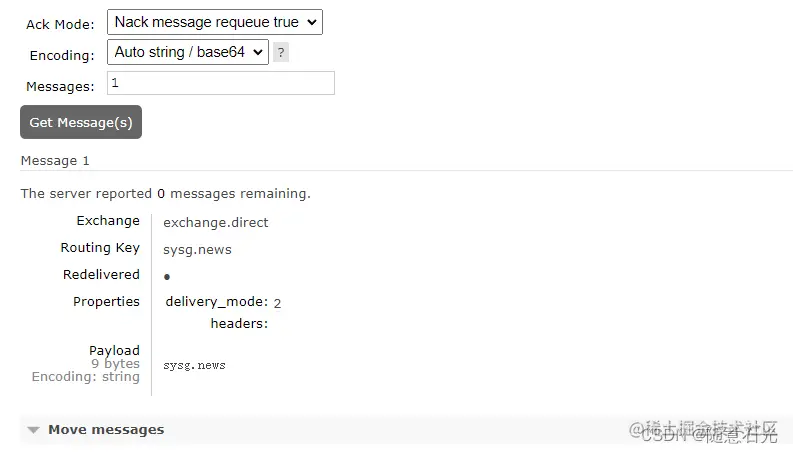Image resolution: width=793 pixels, height=453 pixels.
Task: Click the Properties label
Action: [x=106, y=302]
